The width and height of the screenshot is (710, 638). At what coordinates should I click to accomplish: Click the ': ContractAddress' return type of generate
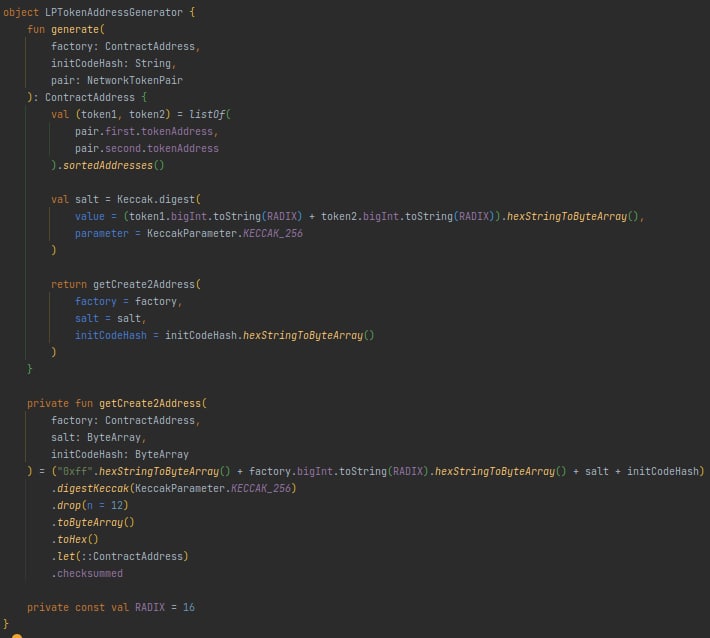click(84, 97)
